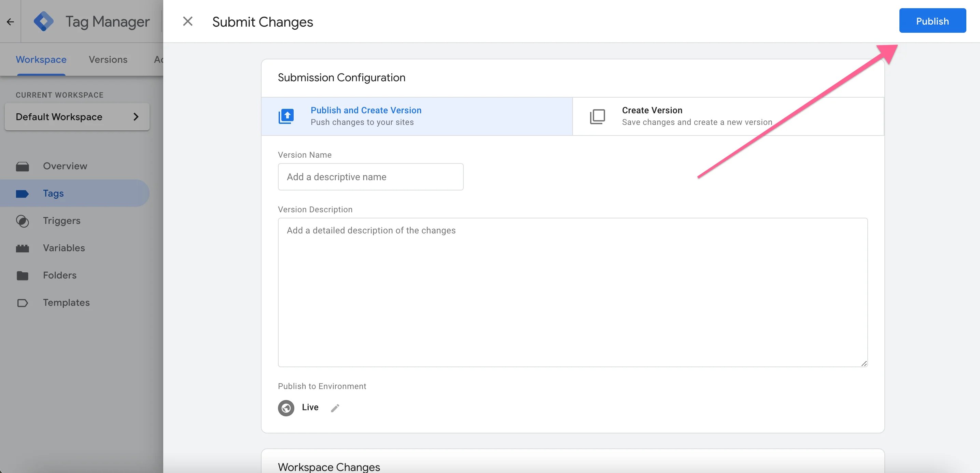Open the Publish to Environment editor
Screen dimensions: 980x473
tap(335, 407)
